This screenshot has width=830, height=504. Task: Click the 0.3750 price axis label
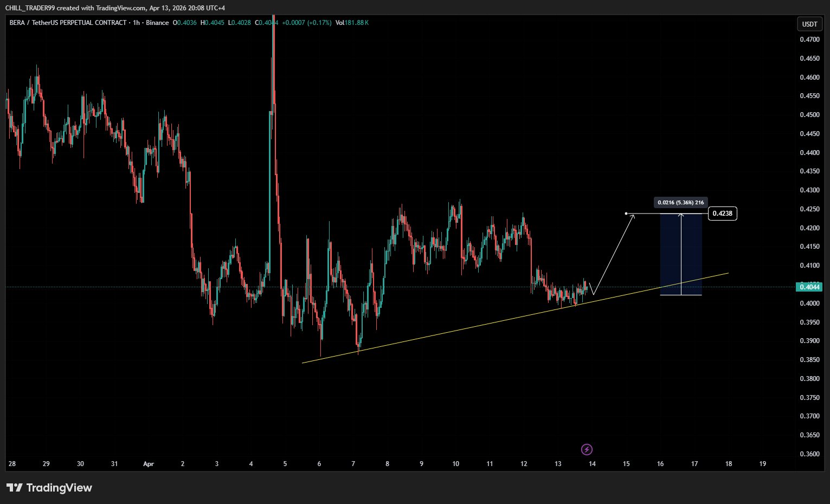(809, 398)
